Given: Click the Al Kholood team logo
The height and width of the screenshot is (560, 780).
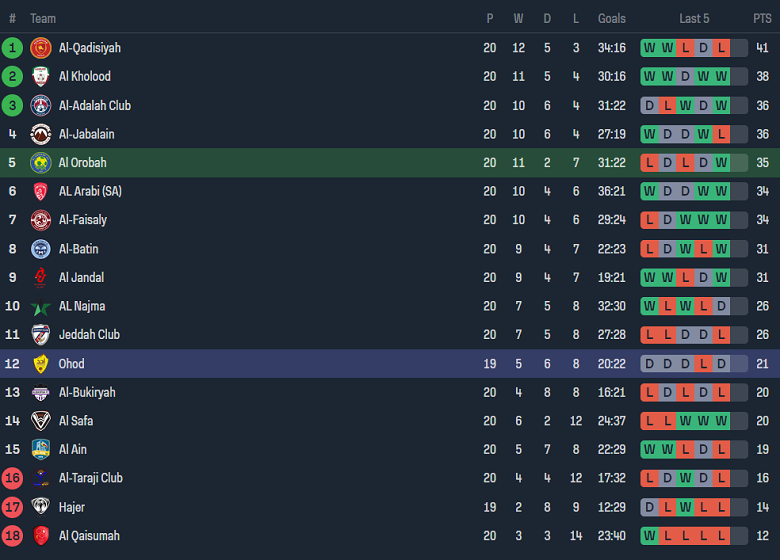Looking at the screenshot, I should click(x=41, y=77).
